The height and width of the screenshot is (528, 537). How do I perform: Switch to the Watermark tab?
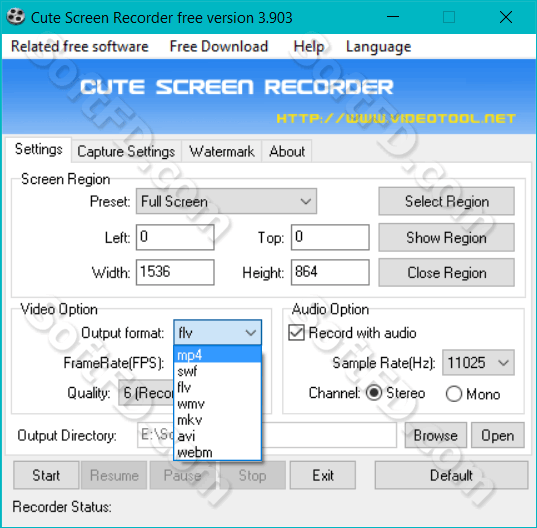tap(222, 151)
